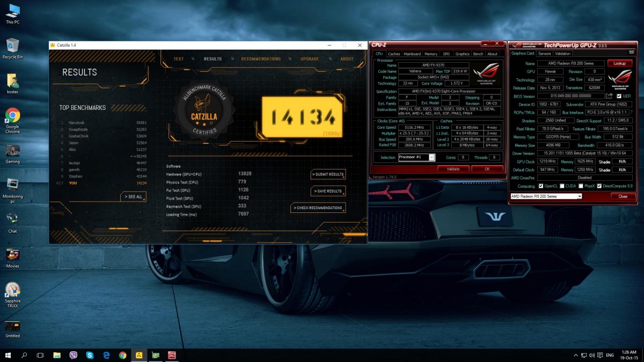
Task: Toggle the UEFI checkbox in GPU-Z
Action: [x=619, y=96]
